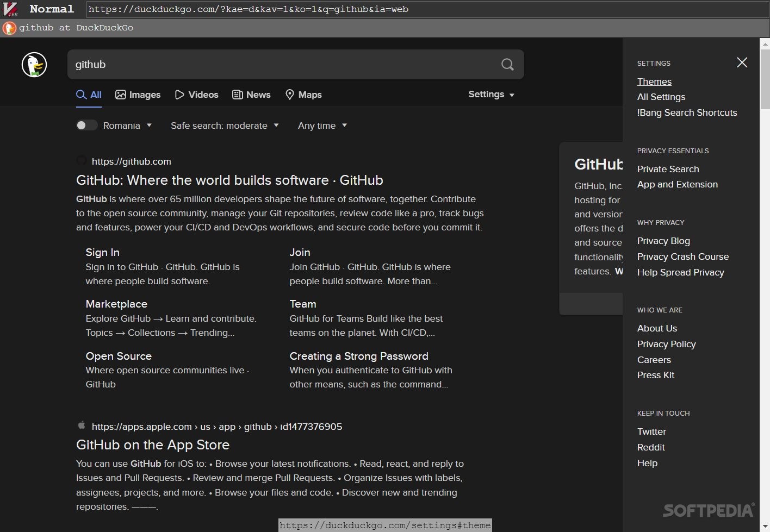
Task: Click the DuckDuckGo duck logo
Action: 34,65
